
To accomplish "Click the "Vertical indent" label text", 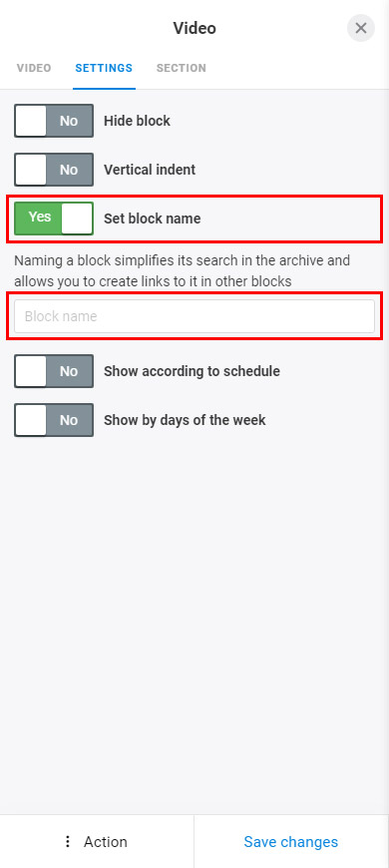I will pos(150,170).
